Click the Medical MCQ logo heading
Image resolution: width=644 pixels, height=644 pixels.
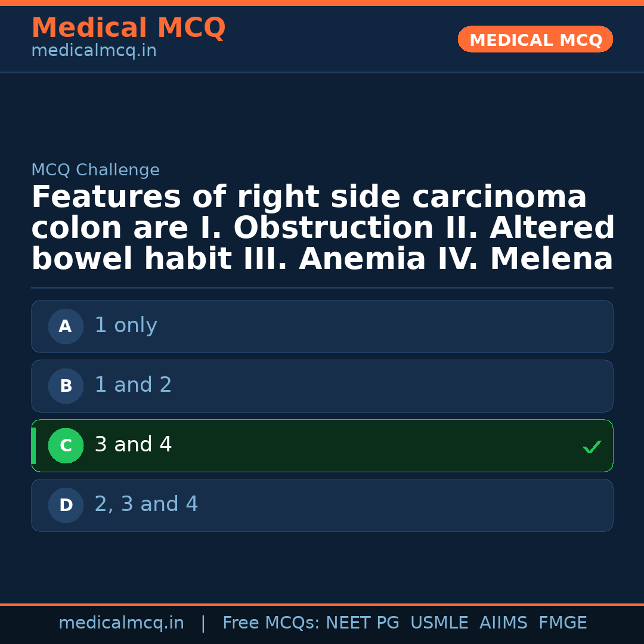point(128,27)
